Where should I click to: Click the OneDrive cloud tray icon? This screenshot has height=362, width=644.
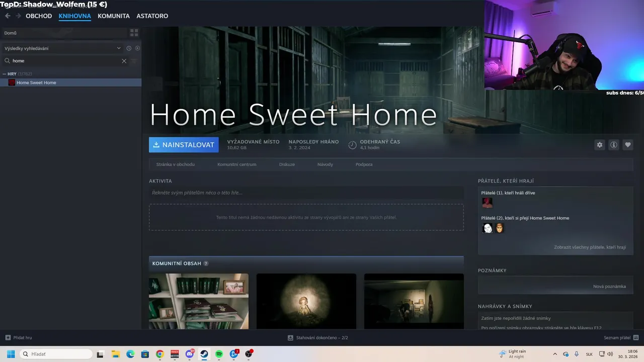click(x=566, y=354)
